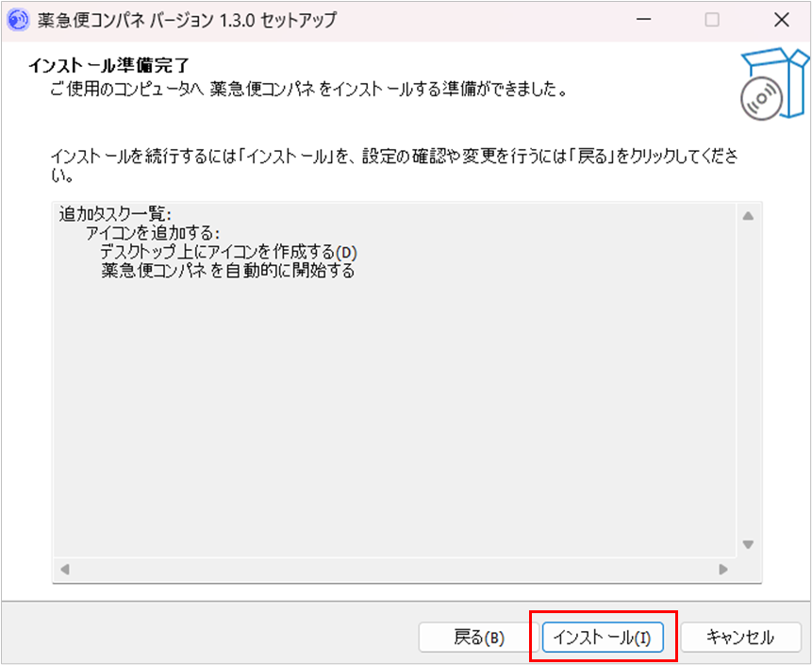Click the アイコンを追加する: line
The image size is (812, 665).
click(x=152, y=233)
